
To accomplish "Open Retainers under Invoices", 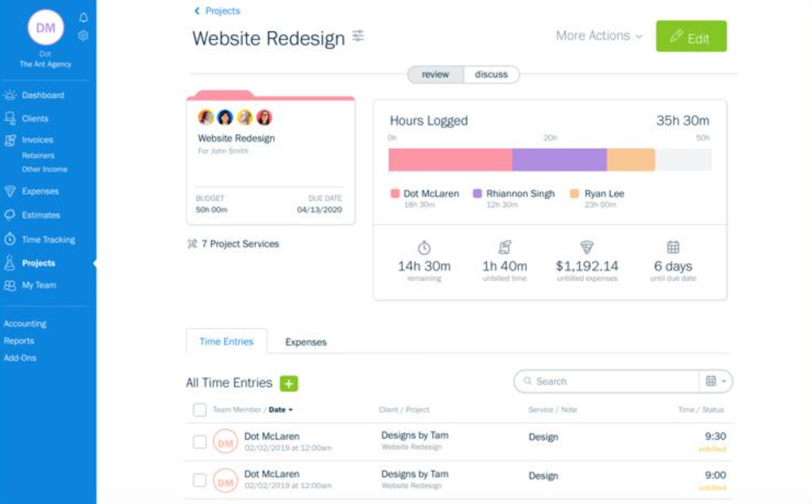I will pos(38,156).
